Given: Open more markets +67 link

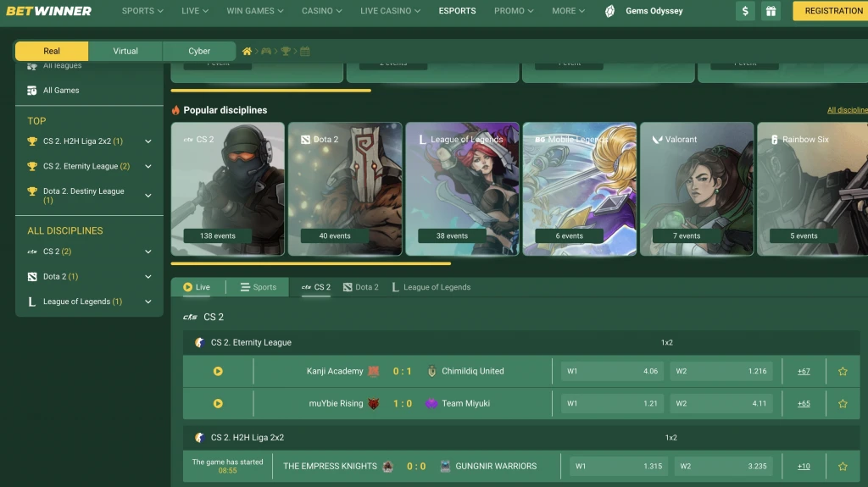Looking at the screenshot, I should pyautogui.click(x=804, y=371).
